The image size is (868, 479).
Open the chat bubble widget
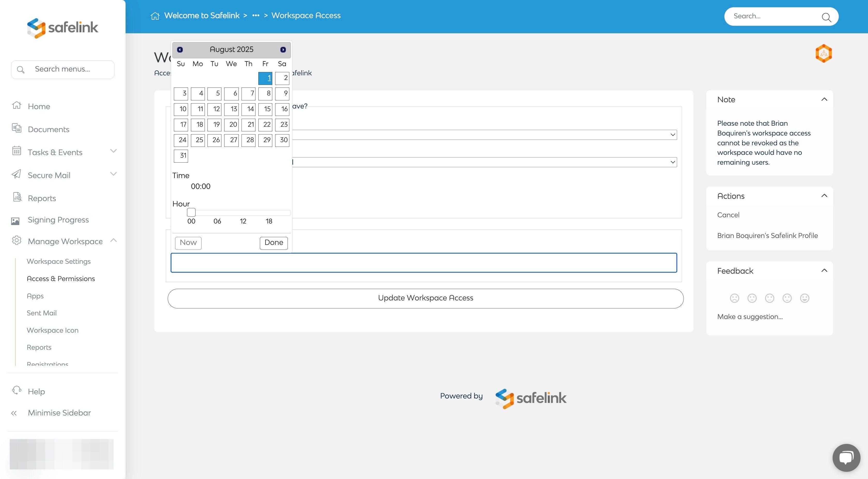(846, 458)
